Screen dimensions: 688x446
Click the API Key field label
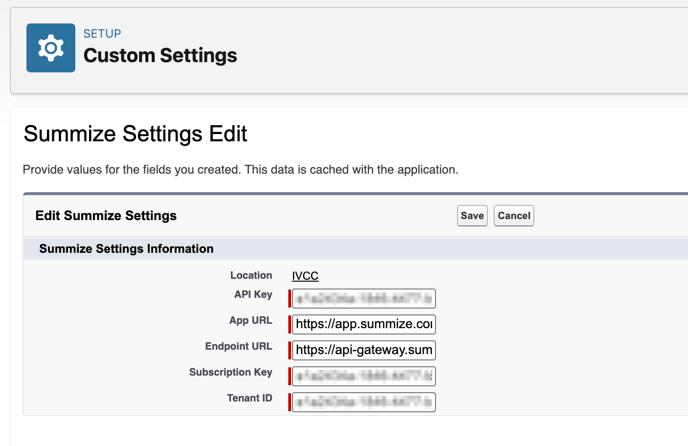252,294
